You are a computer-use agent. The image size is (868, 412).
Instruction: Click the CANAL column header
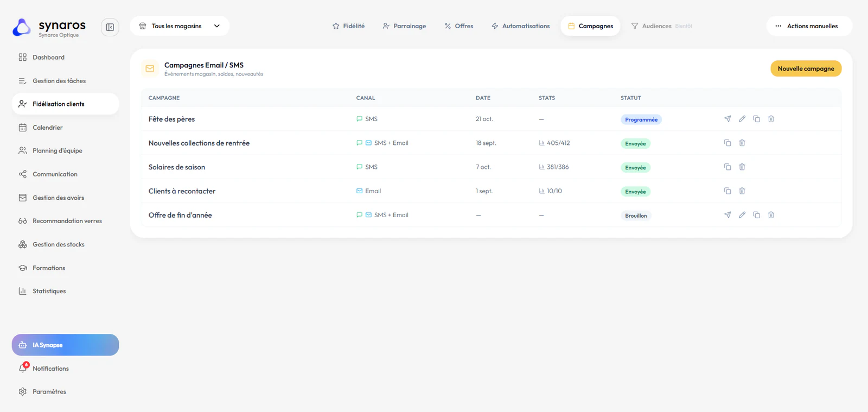[366, 98]
